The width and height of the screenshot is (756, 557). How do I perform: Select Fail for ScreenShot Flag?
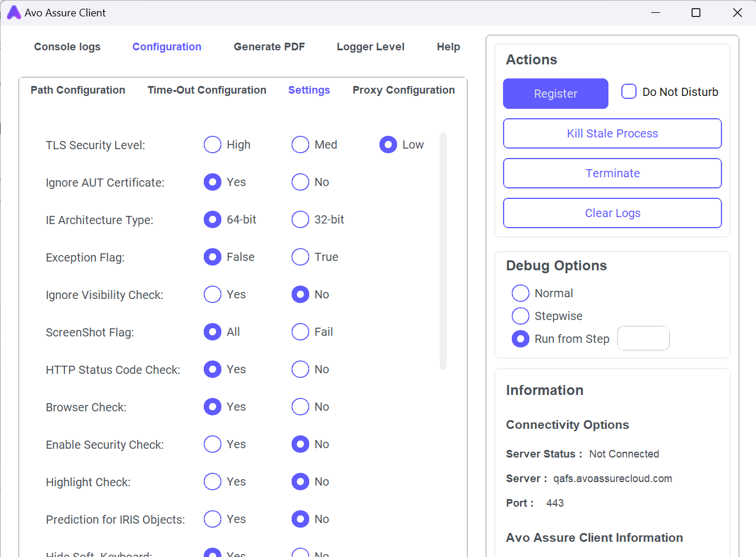pyautogui.click(x=300, y=332)
